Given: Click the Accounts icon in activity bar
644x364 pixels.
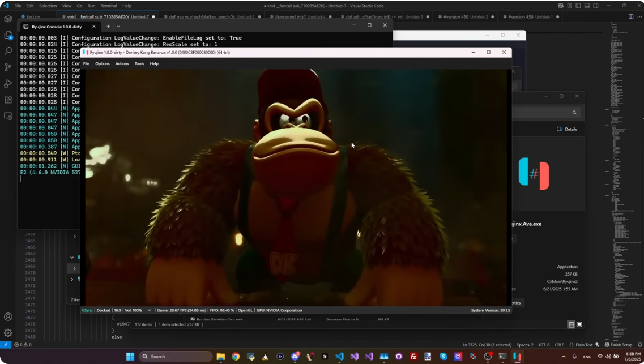Looking at the screenshot, I should (x=8, y=317).
